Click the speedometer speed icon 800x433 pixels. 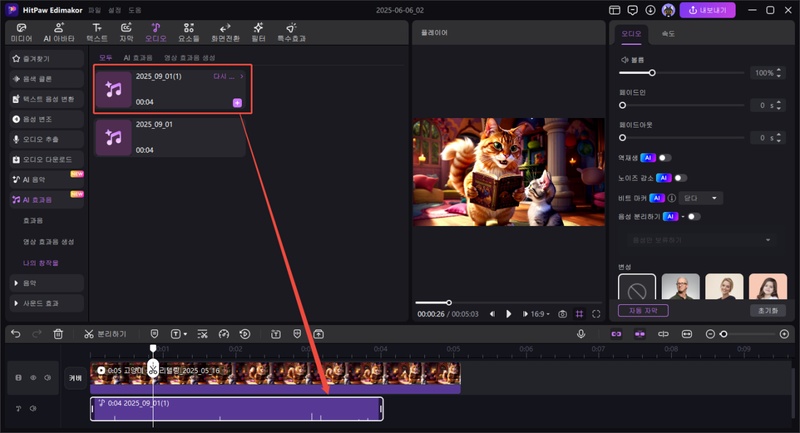click(x=223, y=334)
